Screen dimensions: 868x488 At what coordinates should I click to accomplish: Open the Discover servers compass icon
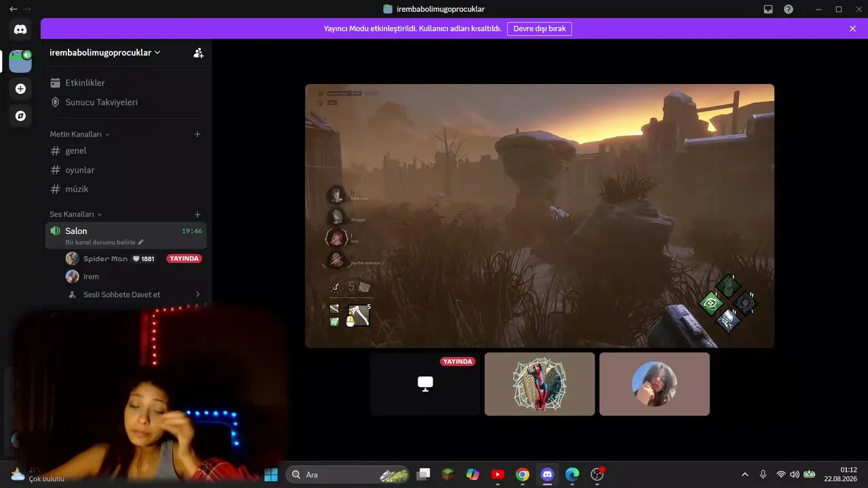click(20, 116)
